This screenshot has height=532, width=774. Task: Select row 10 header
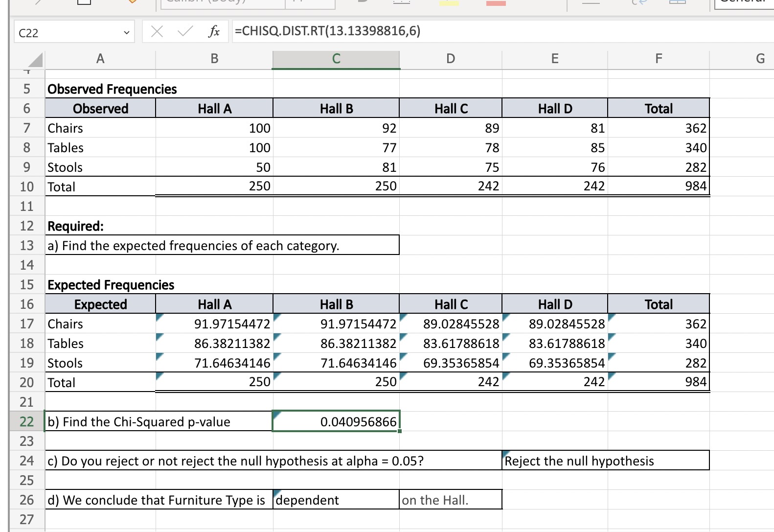(x=27, y=186)
